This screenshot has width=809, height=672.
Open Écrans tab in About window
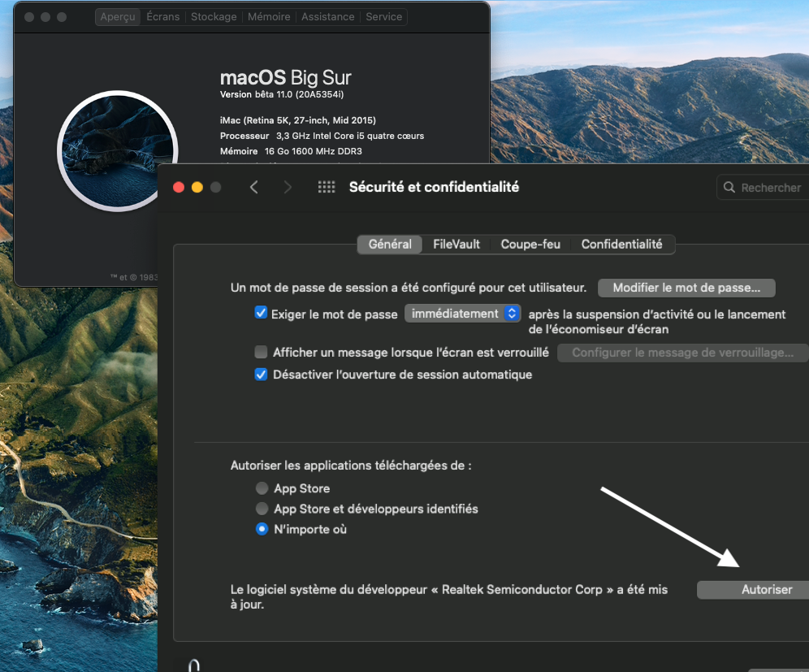tap(163, 16)
